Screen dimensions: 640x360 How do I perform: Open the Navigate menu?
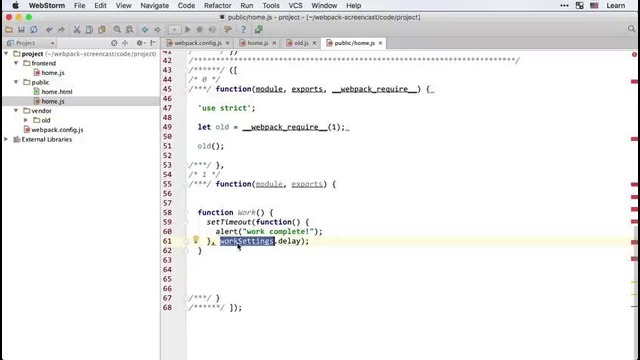tap(154, 6)
